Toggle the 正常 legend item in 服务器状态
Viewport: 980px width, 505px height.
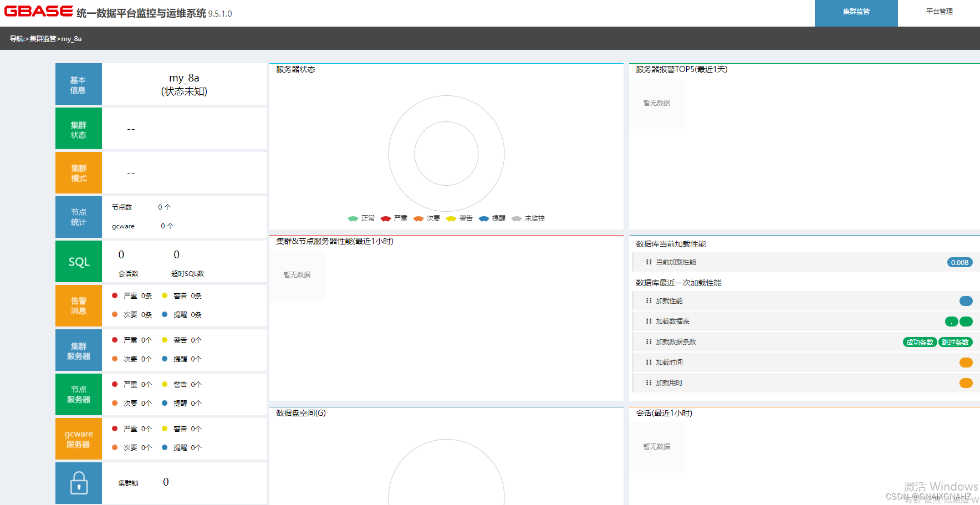(361, 218)
